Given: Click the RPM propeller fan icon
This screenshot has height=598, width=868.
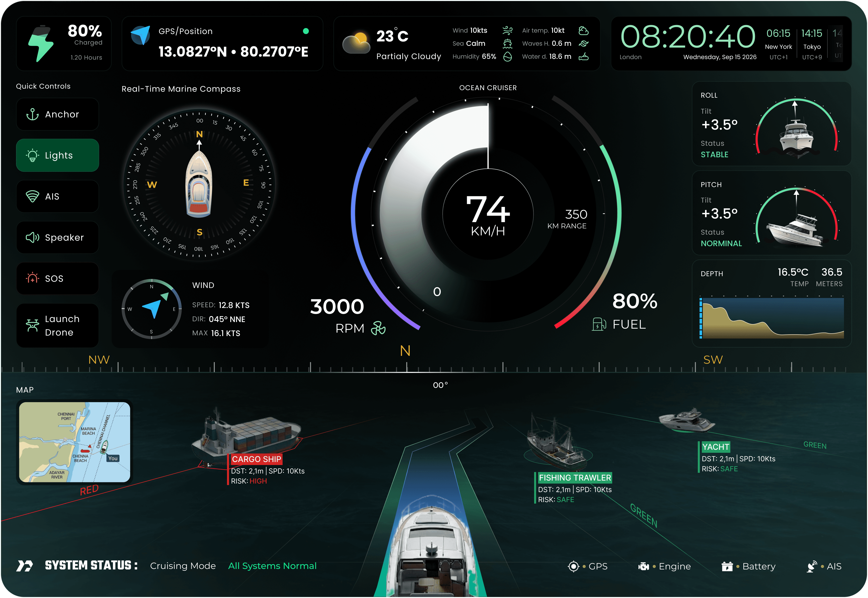Looking at the screenshot, I should pyautogui.click(x=378, y=328).
